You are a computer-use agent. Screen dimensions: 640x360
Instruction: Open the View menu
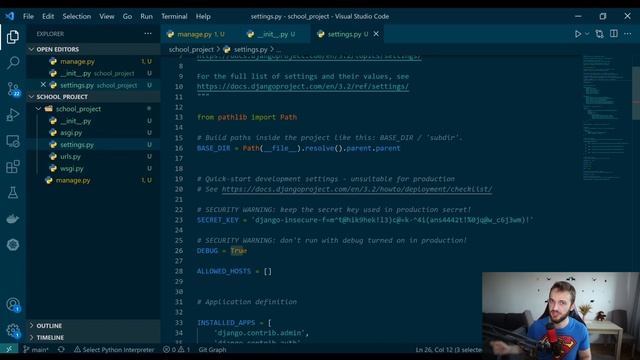point(107,16)
